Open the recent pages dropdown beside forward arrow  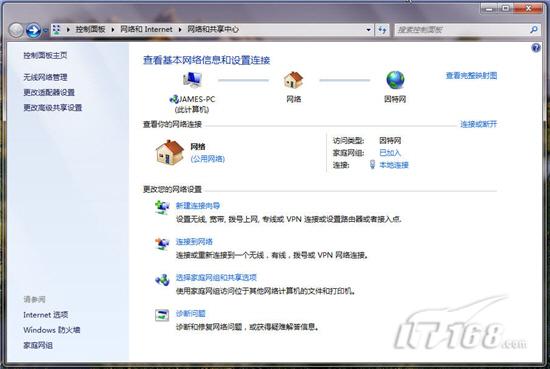(x=45, y=31)
